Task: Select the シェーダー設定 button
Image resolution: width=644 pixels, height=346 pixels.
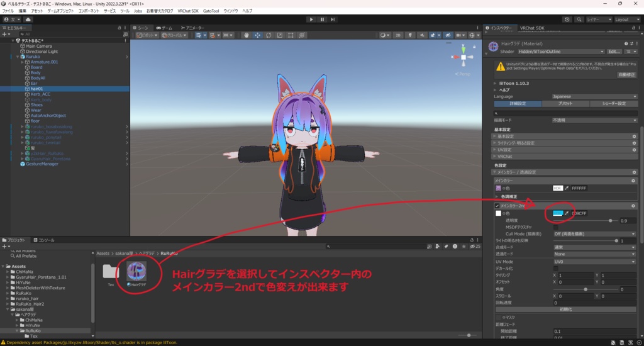Action: point(614,104)
